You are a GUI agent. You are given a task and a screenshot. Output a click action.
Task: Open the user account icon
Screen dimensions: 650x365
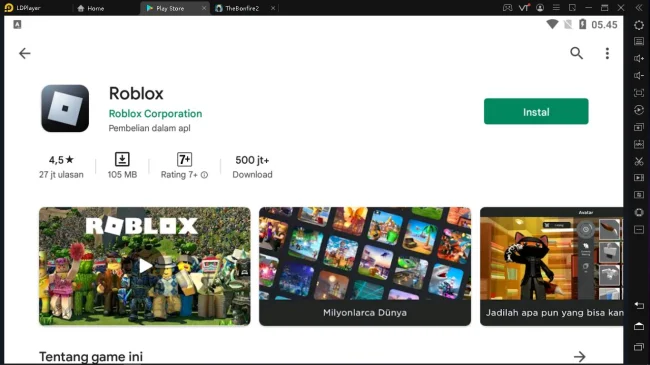click(540, 8)
